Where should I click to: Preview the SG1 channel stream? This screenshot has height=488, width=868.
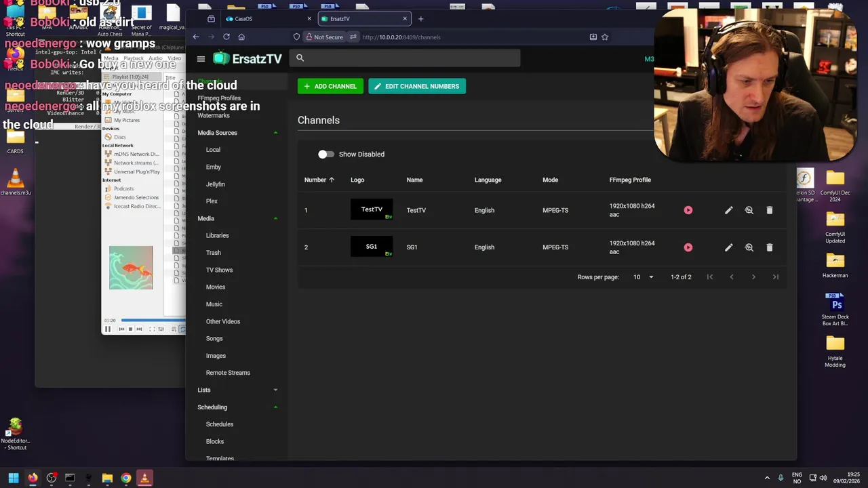[x=688, y=247]
